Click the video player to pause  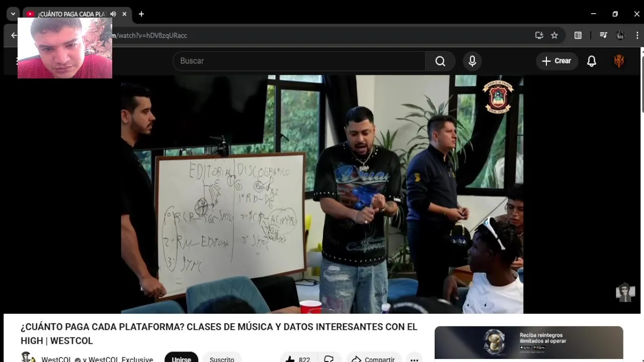click(x=322, y=194)
